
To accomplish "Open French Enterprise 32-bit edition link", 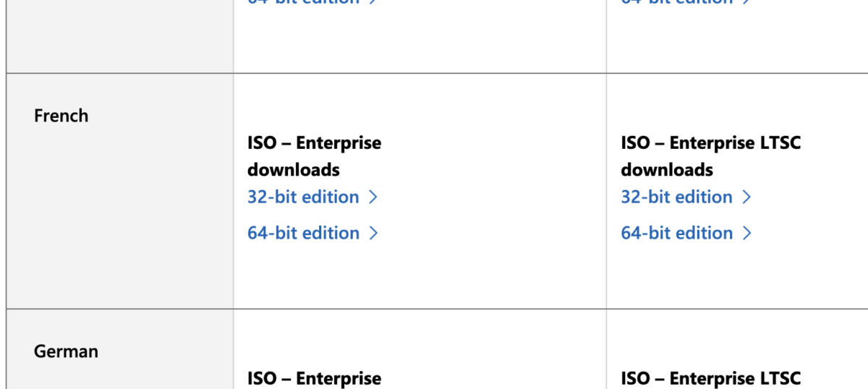I will click(303, 197).
